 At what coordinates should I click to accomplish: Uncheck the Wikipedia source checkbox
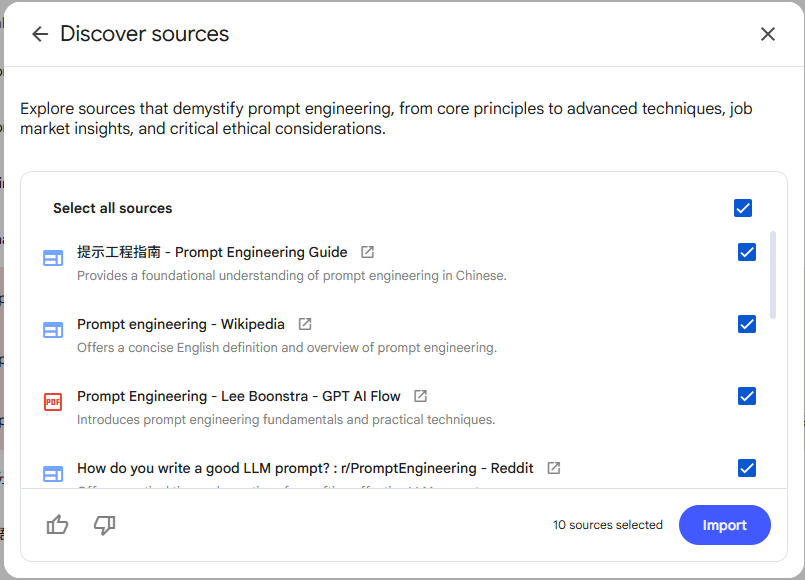coord(747,324)
